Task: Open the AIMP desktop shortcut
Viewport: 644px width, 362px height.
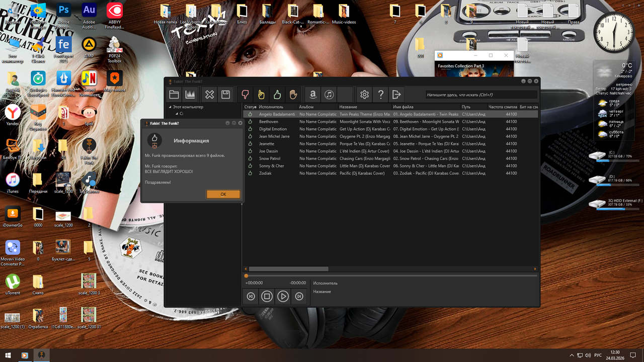Action: coord(89,48)
